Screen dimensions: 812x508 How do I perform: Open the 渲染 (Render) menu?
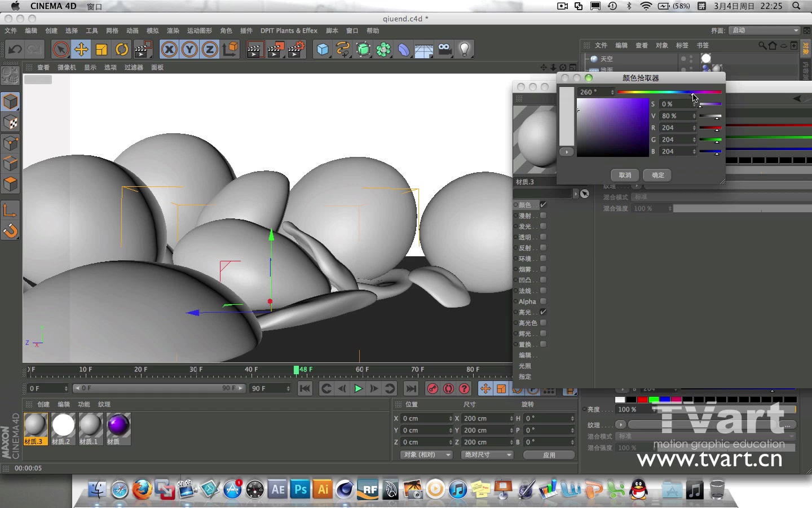[173, 30]
